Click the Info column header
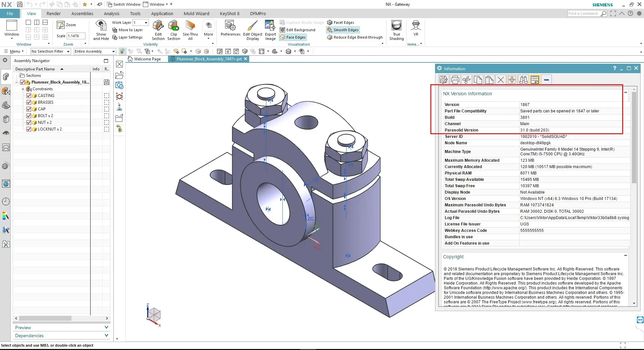Screen dimensions: 644x350 click(x=96, y=69)
